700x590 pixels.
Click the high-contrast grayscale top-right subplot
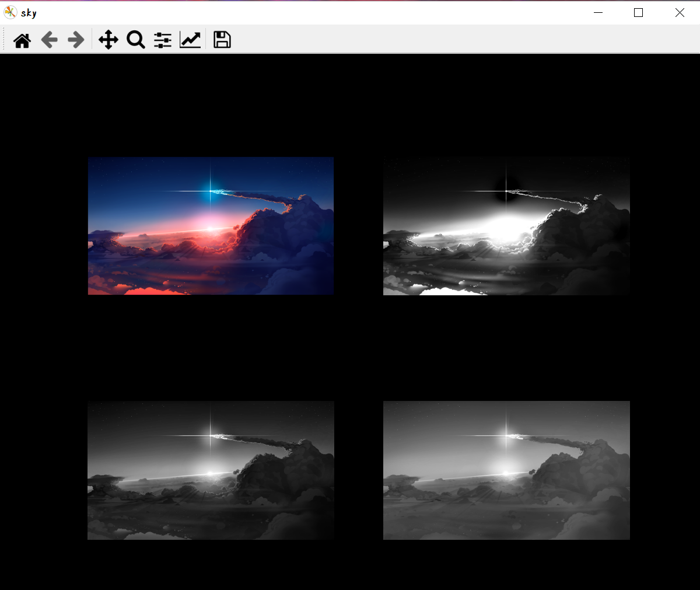(506, 226)
